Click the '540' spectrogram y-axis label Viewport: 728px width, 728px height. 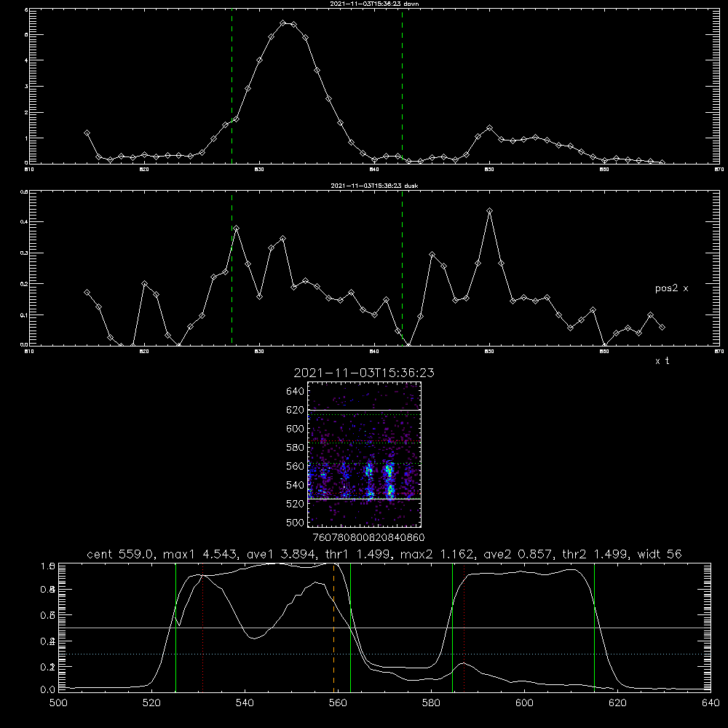(x=295, y=485)
